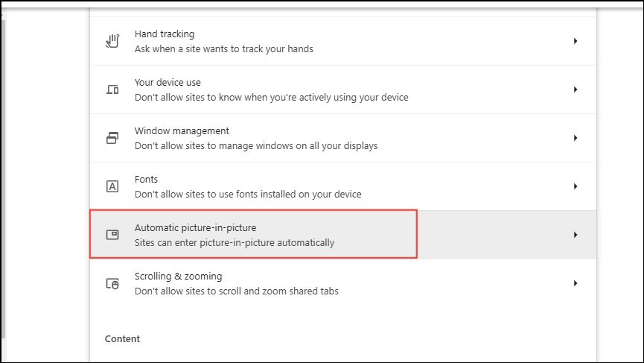Image resolution: width=644 pixels, height=363 pixels.
Task: Expand the Fonts row arrow
Action: tap(576, 186)
